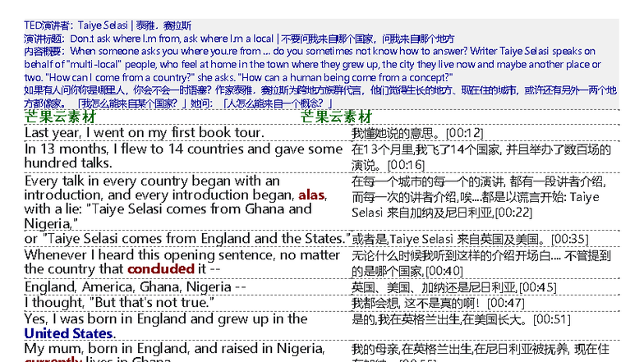Click the sentence "I thought, But that's not true."
The height and width of the screenshot is (362, 644).
pos(119,304)
